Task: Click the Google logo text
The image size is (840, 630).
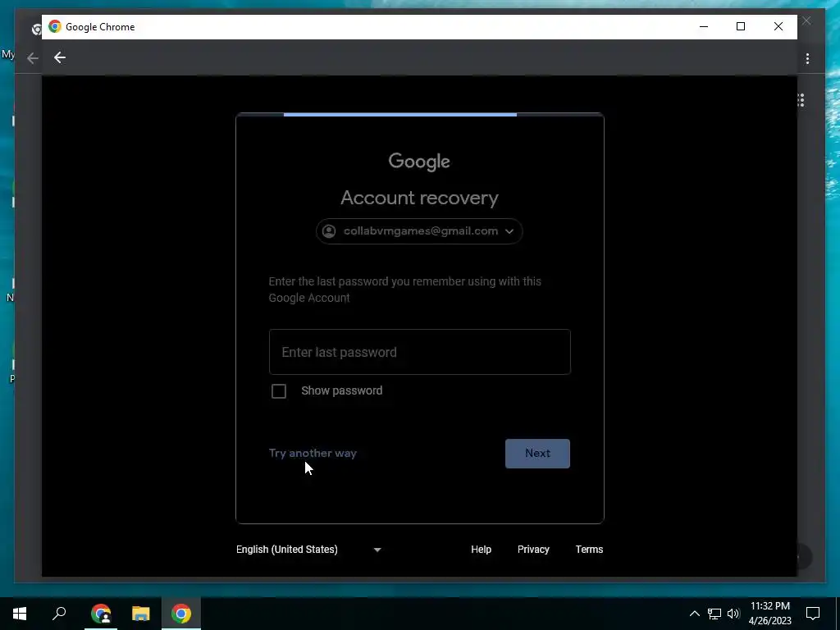Action: tap(419, 162)
